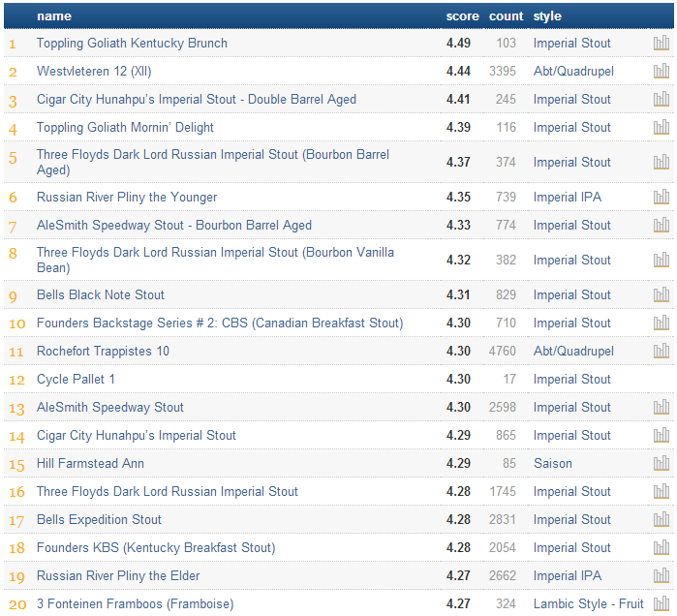
Task: Open Bells Expedition Stout link
Action: point(99,519)
